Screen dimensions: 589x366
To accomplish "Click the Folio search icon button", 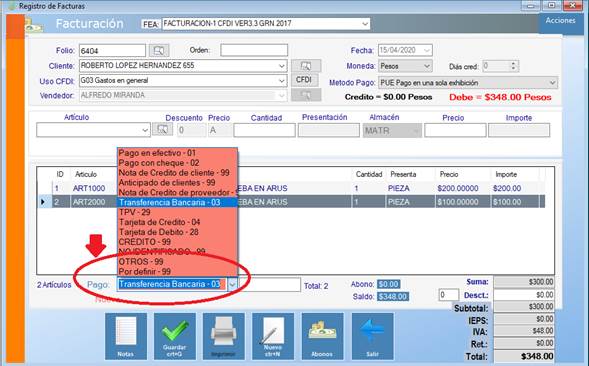I will [x=159, y=50].
